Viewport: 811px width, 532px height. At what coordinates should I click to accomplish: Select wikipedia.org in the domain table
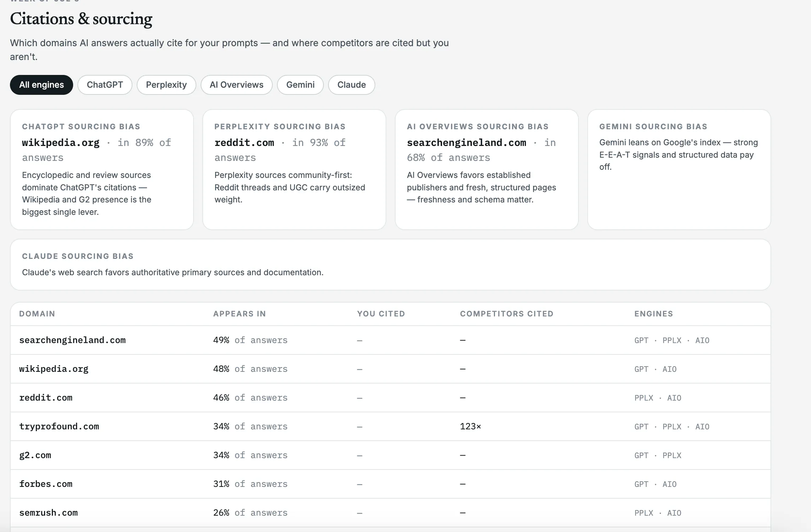(x=54, y=369)
